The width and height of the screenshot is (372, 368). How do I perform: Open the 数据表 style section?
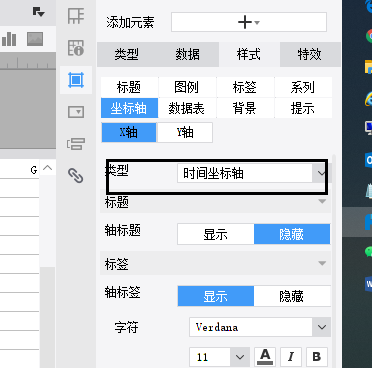(x=187, y=108)
